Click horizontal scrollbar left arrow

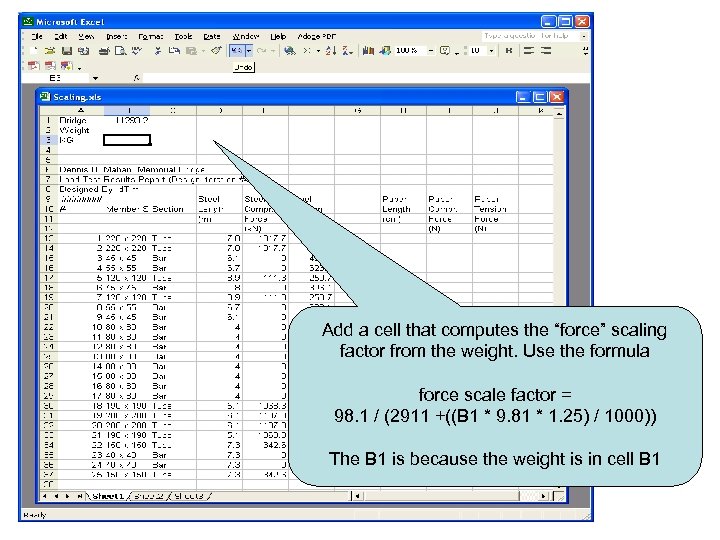coord(357,496)
